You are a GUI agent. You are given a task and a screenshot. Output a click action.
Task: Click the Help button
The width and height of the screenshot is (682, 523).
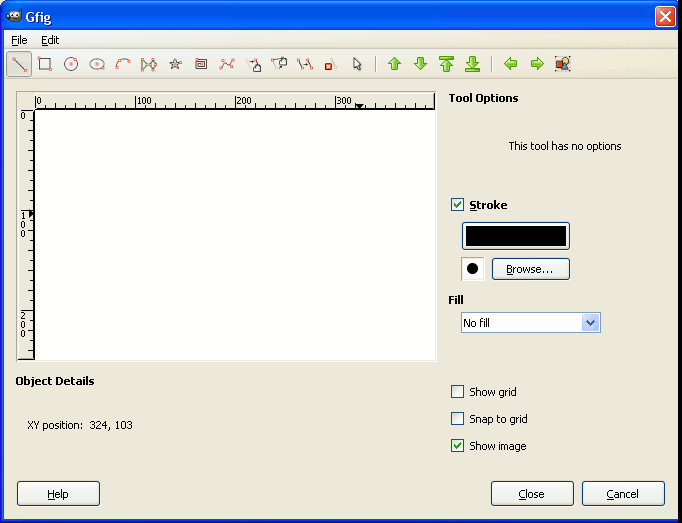58,493
